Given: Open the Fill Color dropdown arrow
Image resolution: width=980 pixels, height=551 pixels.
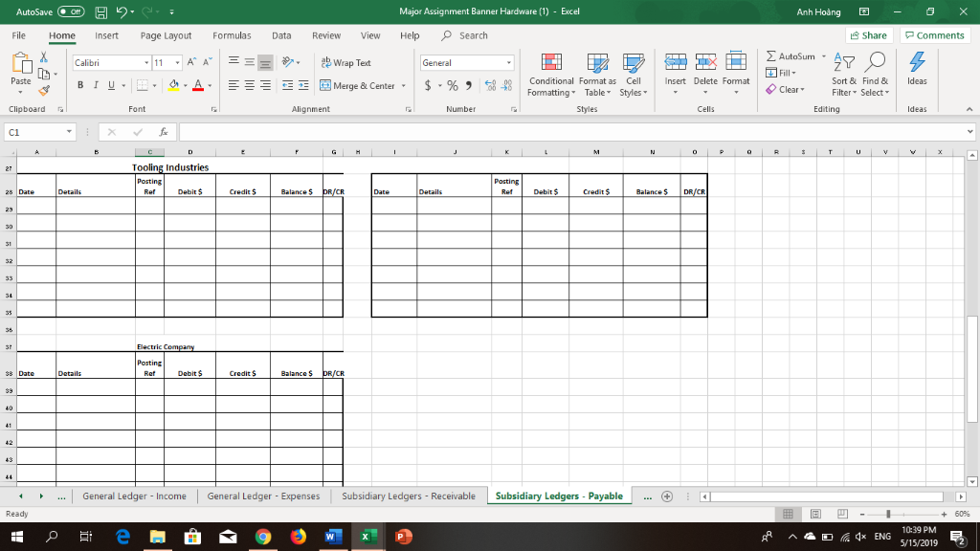Looking at the screenshot, I should 185,85.
